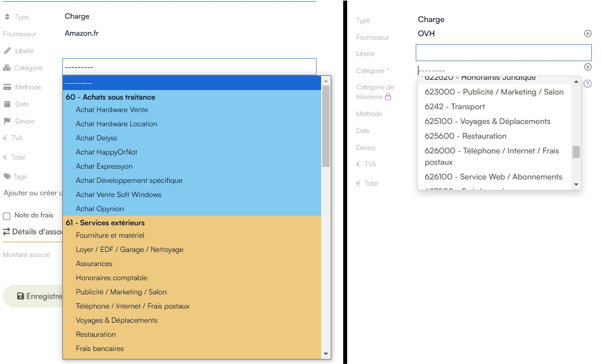This screenshot has height=364, width=602.
Task: Click the Enregistrer save button
Action: 34,296
